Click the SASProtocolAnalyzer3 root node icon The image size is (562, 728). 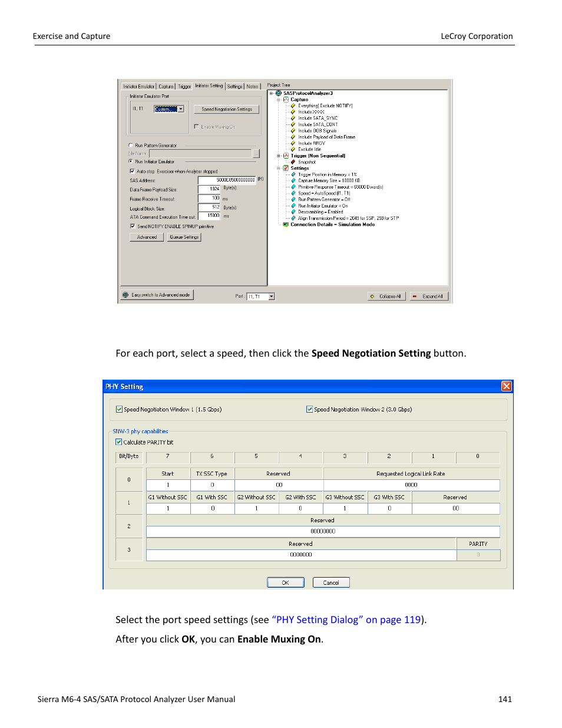pos(279,93)
